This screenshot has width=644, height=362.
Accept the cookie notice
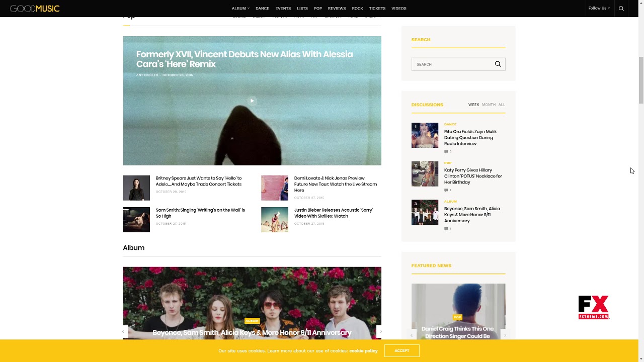tap(402, 350)
